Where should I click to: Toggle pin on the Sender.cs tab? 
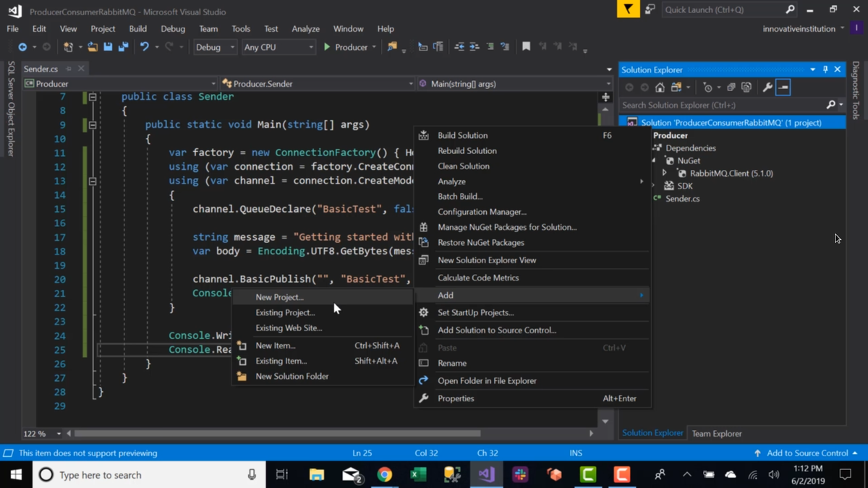(69, 69)
